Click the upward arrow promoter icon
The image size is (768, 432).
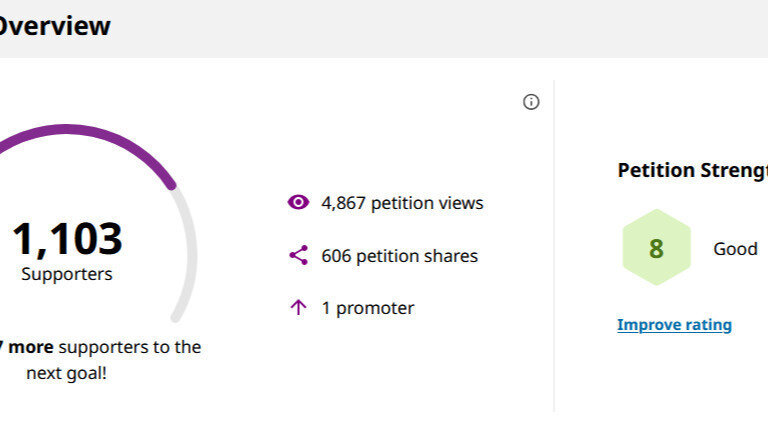coord(298,308)
